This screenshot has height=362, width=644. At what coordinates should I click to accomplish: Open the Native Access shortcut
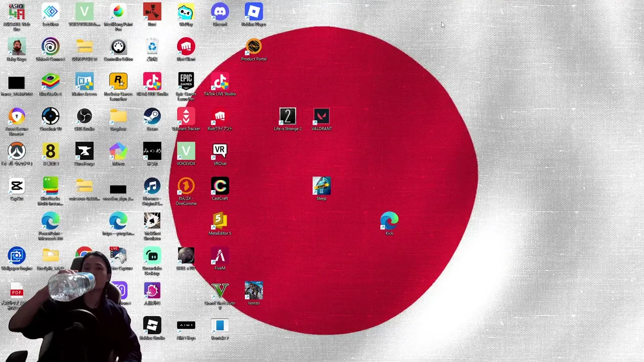pos(84,81)
